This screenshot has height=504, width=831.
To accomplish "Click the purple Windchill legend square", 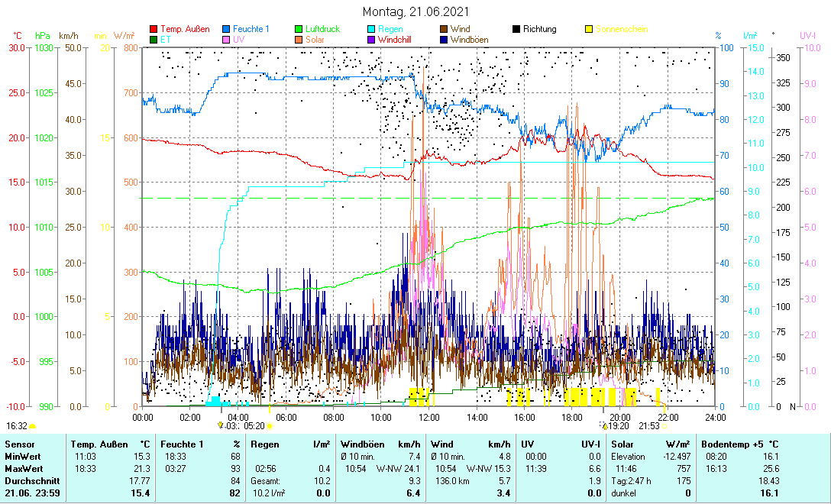I will pos(372,39).
